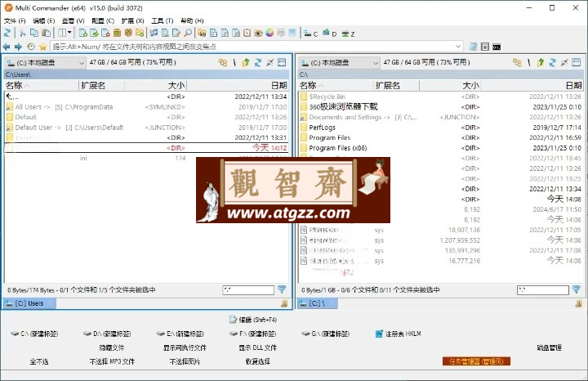Click the 磁盘管理 button

click(549, 347)
